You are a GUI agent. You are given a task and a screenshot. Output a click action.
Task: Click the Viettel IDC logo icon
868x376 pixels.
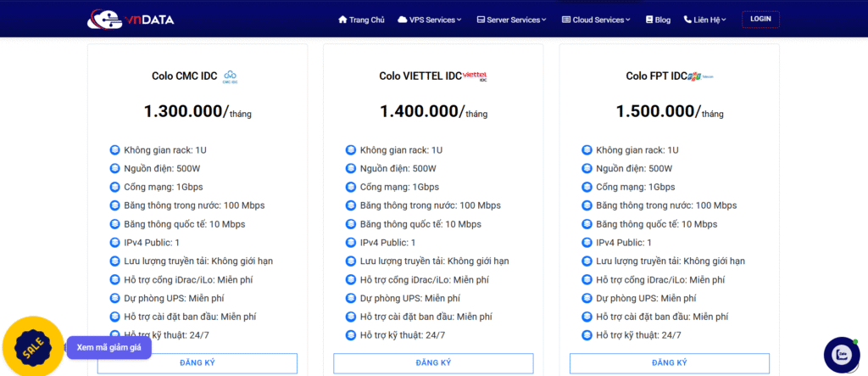click(476, 76)
